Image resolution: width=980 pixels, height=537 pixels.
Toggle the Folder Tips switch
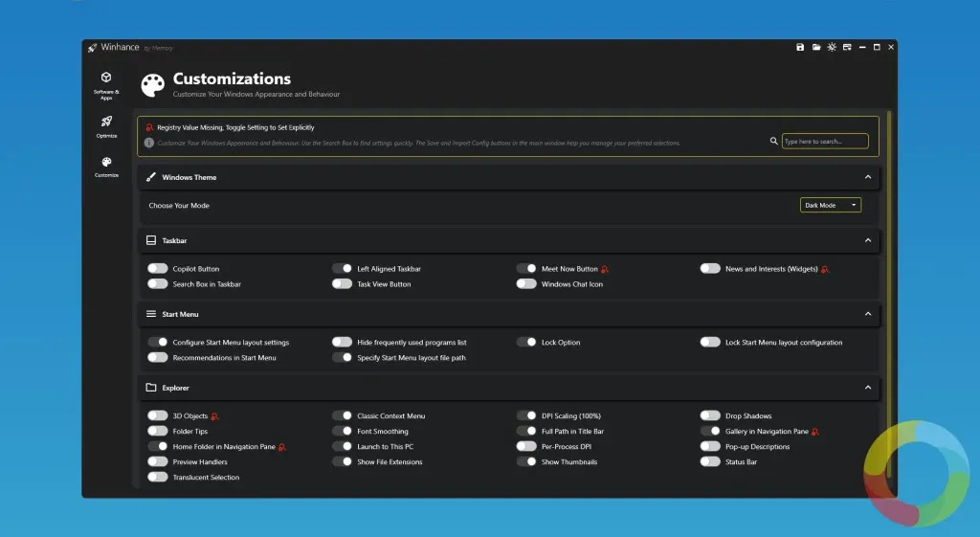158,431
